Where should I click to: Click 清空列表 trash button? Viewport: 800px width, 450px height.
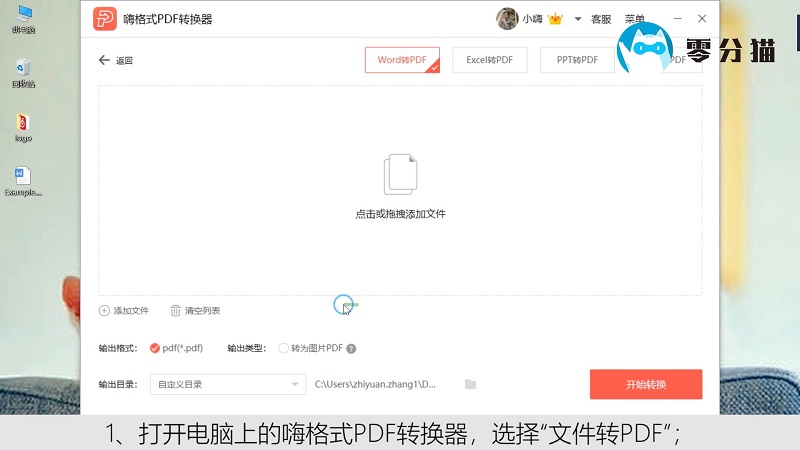(x=195, y=311)
